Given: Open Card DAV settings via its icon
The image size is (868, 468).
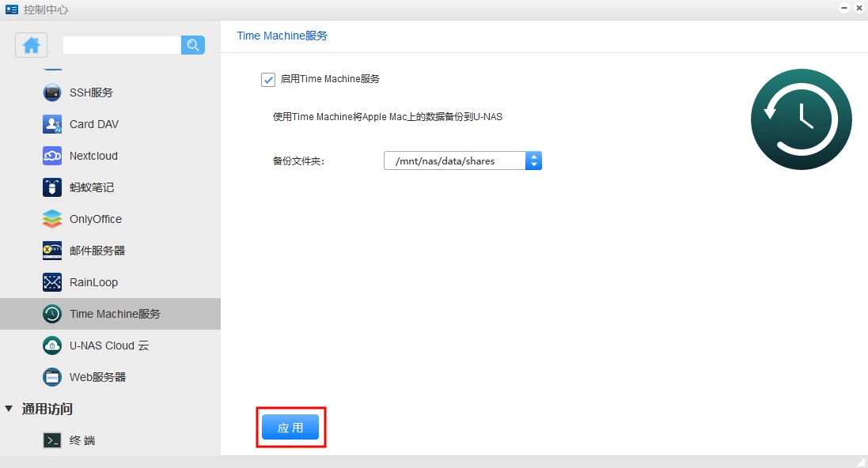Looking at the screenshot, I should tap(51, 124).
